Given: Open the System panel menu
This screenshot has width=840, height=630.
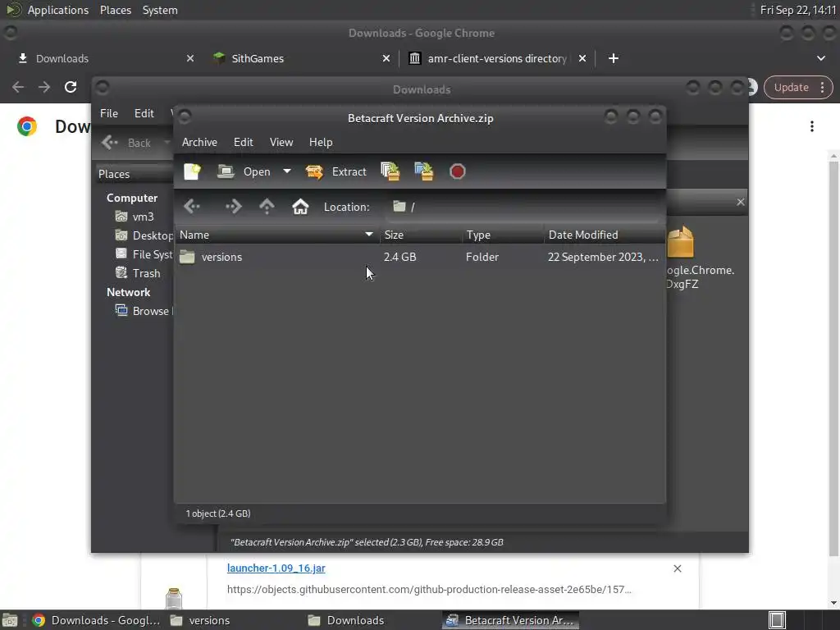Looking at the screenshot, I should 160,10.
